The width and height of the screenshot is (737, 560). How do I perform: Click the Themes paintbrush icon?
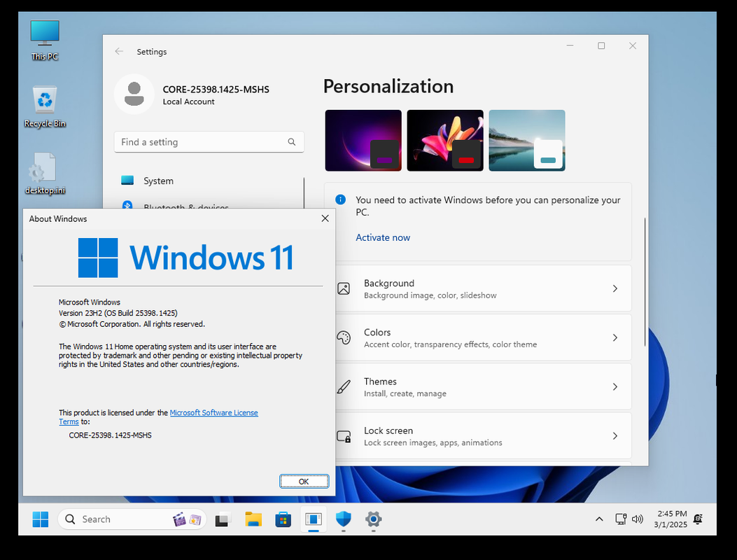click(x=344, y=386)
